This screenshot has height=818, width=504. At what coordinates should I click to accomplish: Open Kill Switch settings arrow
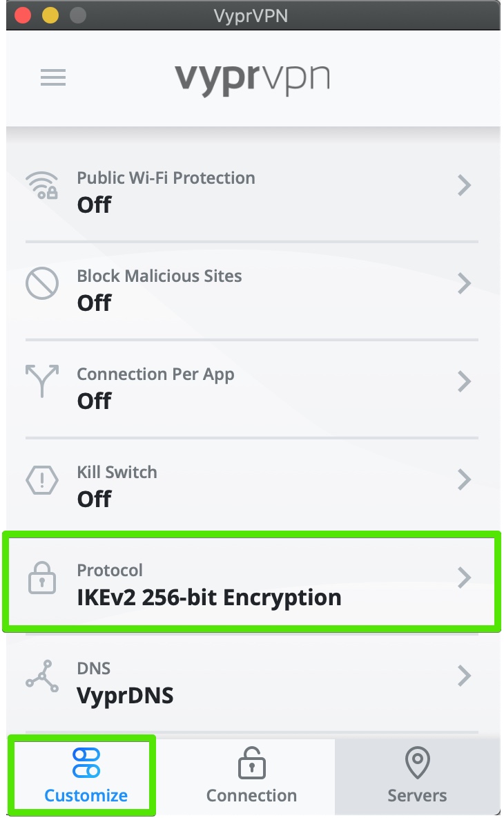(465, 479)
